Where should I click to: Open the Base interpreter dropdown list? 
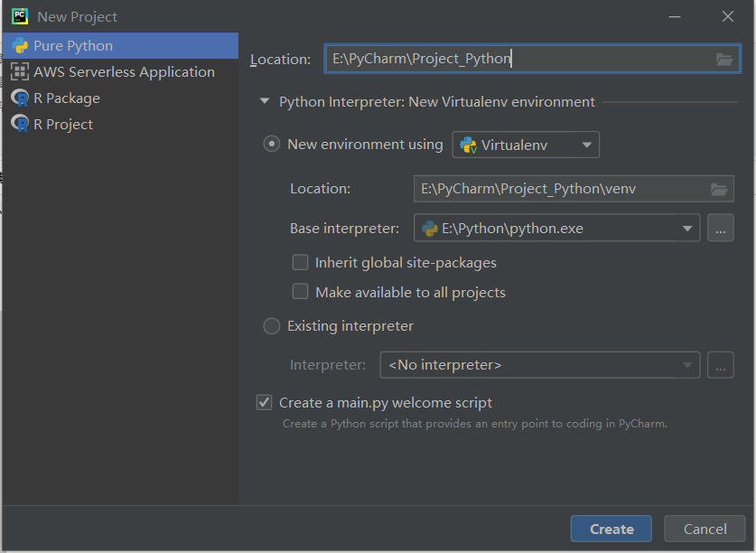(x=688, y=229)
